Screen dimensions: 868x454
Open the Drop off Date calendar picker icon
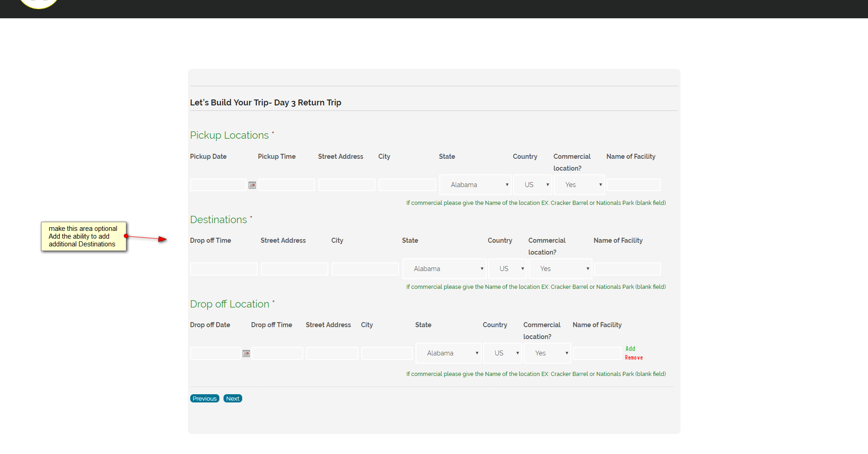(x=246, y=353)
